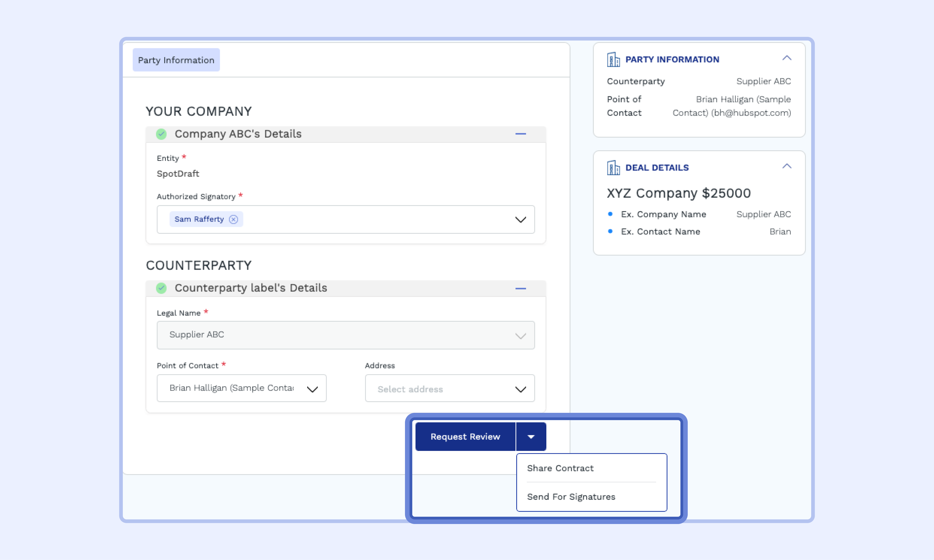Open the Legal Name dropdown

(520, 335)
